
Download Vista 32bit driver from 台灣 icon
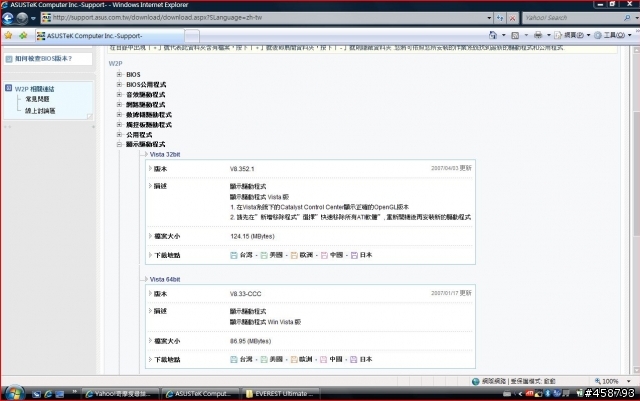point(234,255)
